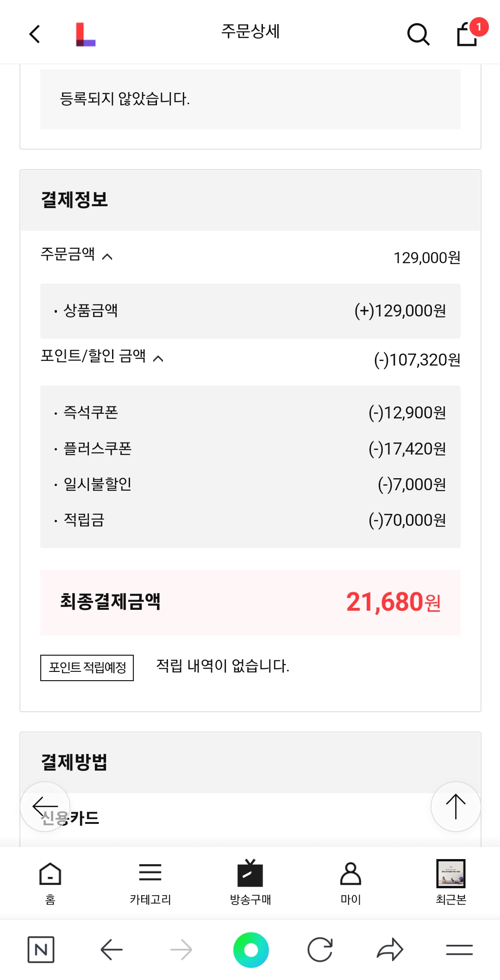Go back using browser toolbar arrow
Screen dimensions: 500x980
tap(112, 949)
